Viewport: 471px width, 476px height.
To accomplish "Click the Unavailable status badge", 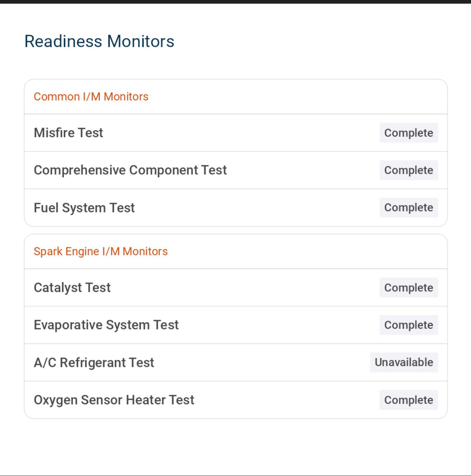I will click(404, 362).
